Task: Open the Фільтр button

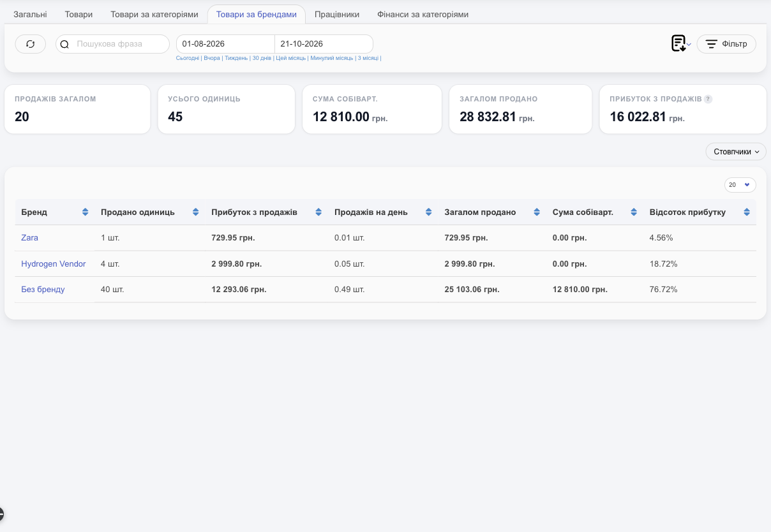Action: pos(726,44)
